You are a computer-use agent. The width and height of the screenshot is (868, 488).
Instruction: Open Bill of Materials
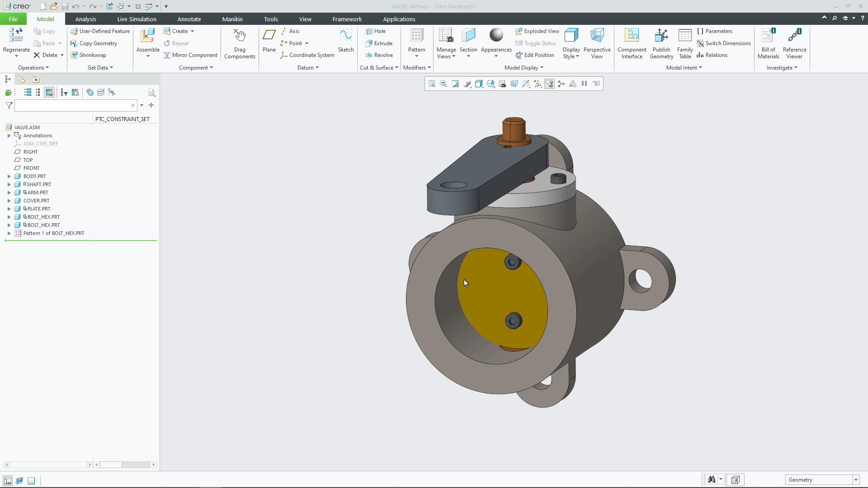pyautogui.click(x=768, y=43)
